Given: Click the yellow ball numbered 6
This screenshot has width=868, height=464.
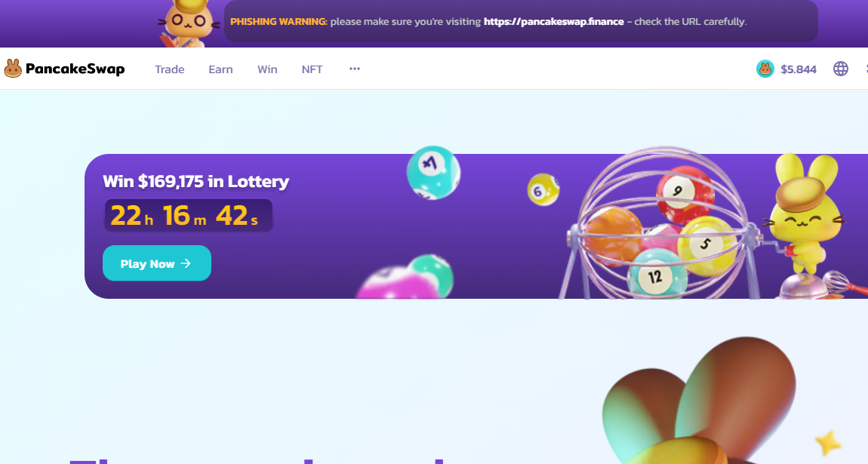Looking at the screenshot, I should (x=543, y=189).
